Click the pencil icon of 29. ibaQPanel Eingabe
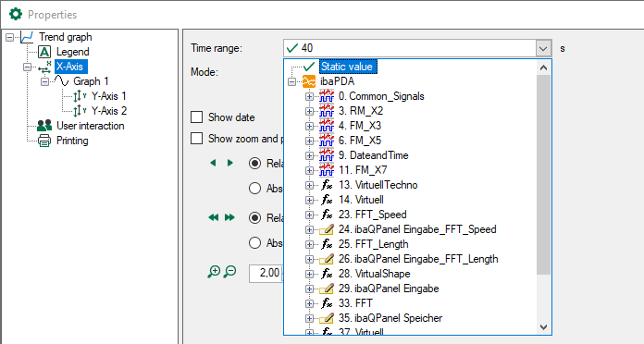644x344 pixels. (x=327, y=289)
